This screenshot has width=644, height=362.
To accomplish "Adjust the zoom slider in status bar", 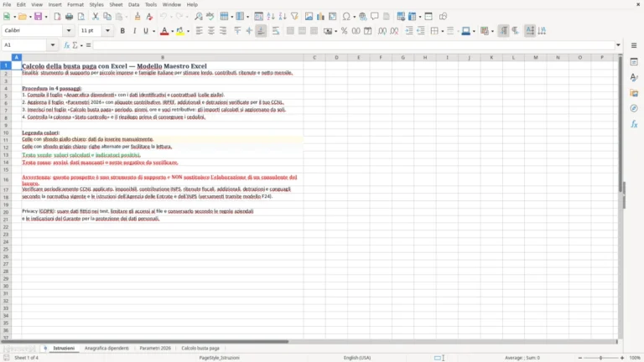I will 600,358.
